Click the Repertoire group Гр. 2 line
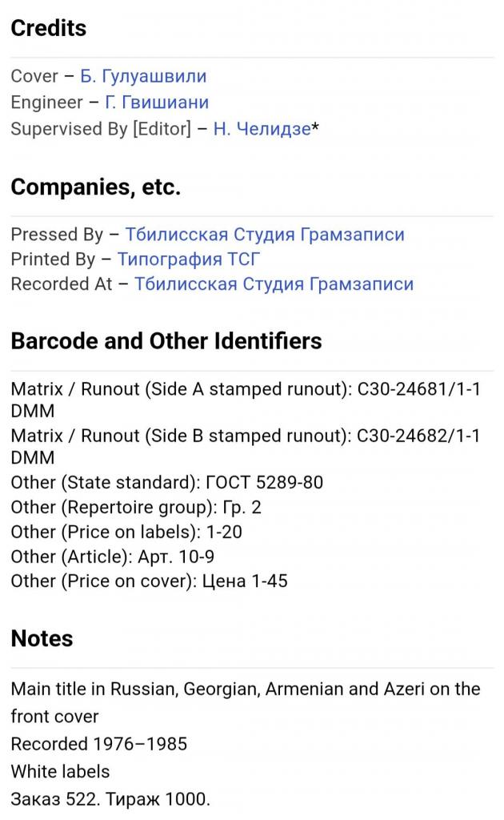 [136, 508]
